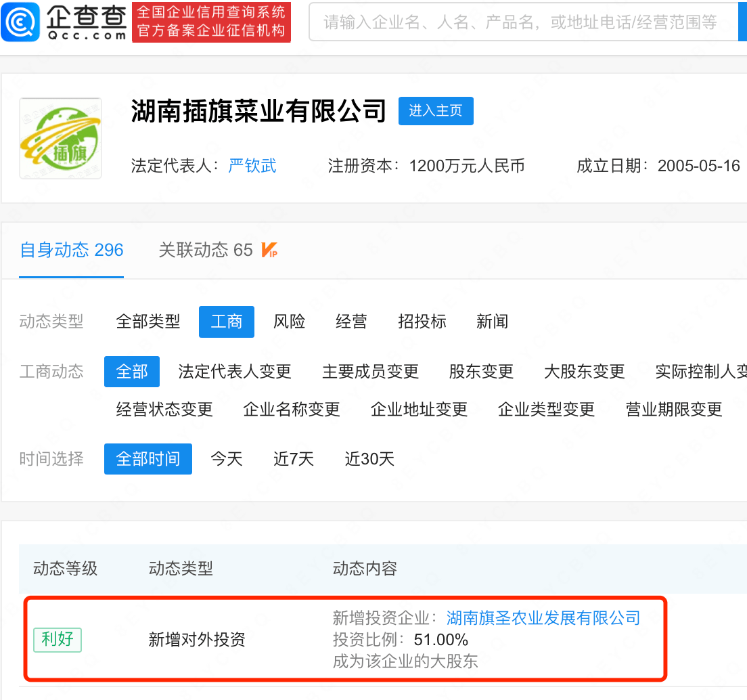
Task: Switch to 自身动态 296 tab
Action: pyautogui.click(x=72, y=250)
